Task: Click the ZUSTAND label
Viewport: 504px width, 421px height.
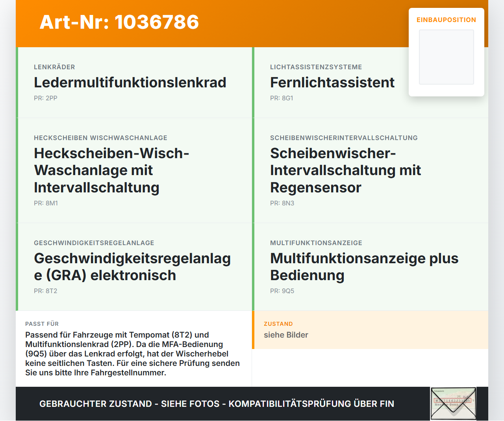Action: (278, 324)
